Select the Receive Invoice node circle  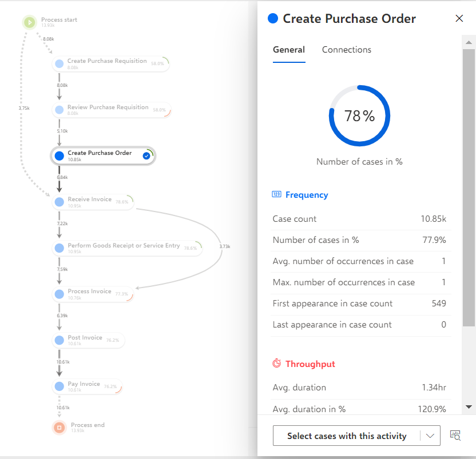pos(59,202)
